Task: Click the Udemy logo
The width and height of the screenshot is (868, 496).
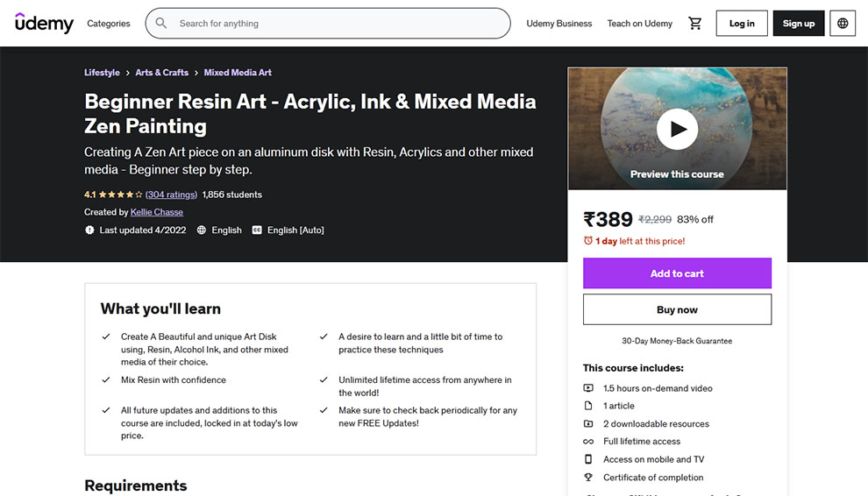Action: (x=44, y=23)
